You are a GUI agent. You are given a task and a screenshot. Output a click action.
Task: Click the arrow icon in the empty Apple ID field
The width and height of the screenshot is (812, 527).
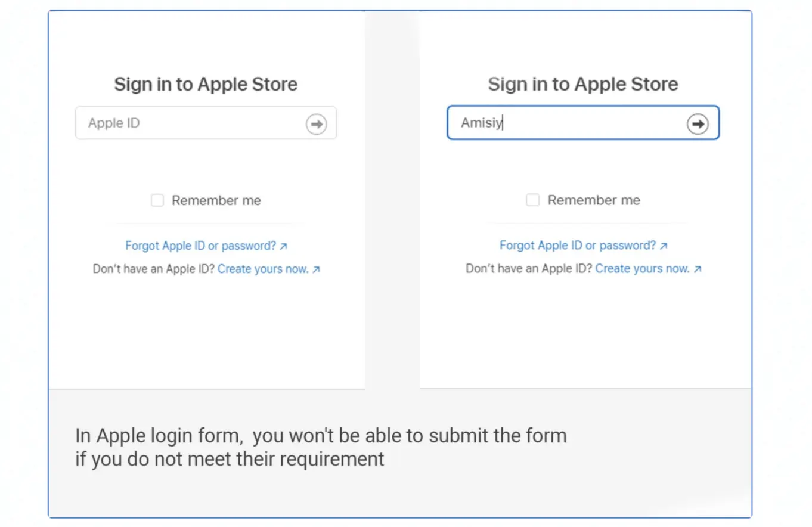coord(316,124)
